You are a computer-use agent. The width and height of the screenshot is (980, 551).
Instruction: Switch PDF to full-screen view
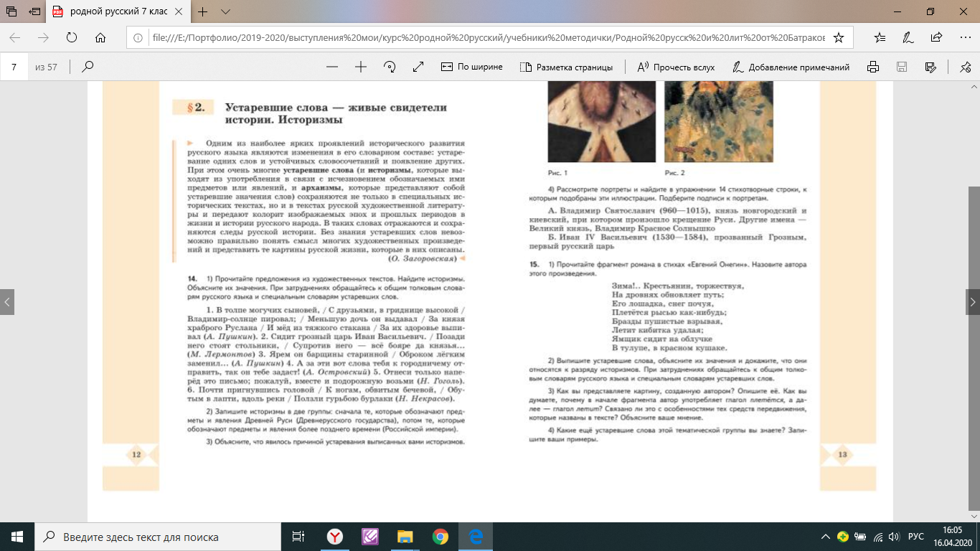[x=419, y=67]
